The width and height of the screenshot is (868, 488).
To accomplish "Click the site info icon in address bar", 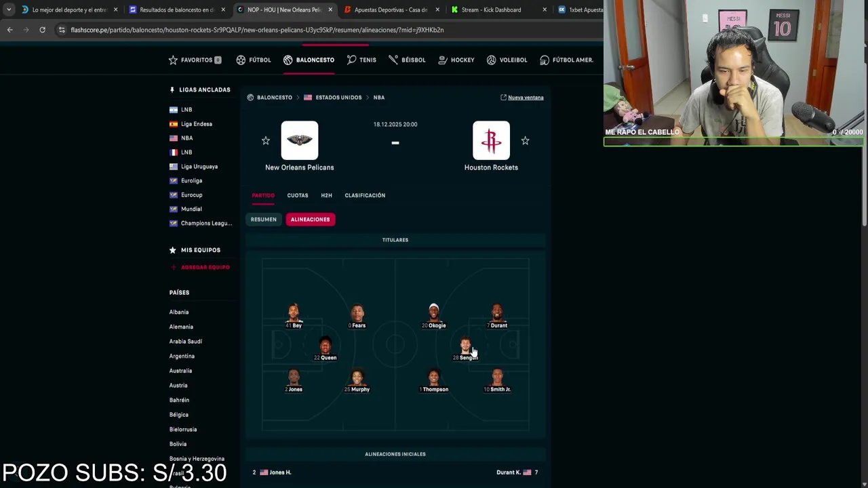I will pos(62,30).
